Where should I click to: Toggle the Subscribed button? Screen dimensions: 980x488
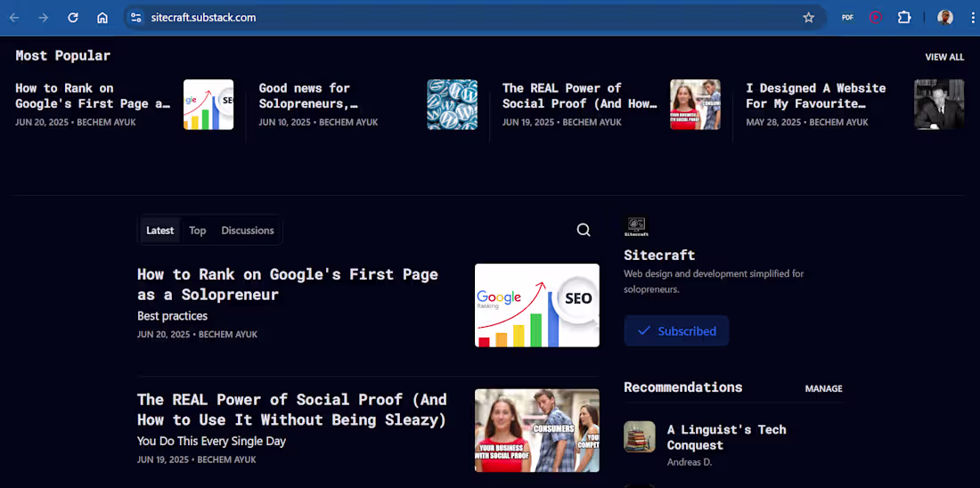pos(676,331)
